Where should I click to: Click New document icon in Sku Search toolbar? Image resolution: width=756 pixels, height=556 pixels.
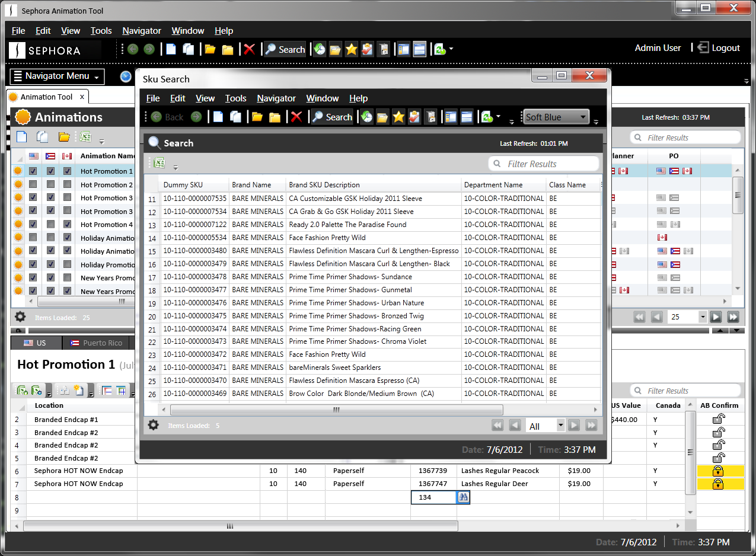tap(218, 117)
